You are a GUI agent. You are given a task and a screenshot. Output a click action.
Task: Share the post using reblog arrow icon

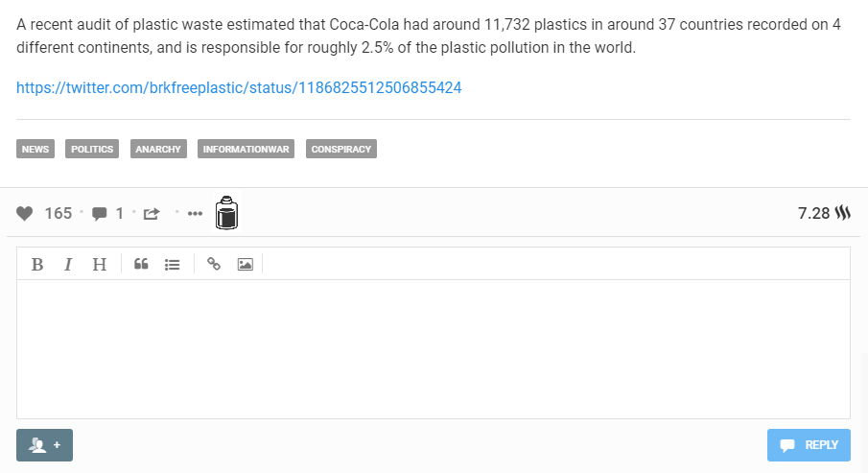[x=152, y=213]
